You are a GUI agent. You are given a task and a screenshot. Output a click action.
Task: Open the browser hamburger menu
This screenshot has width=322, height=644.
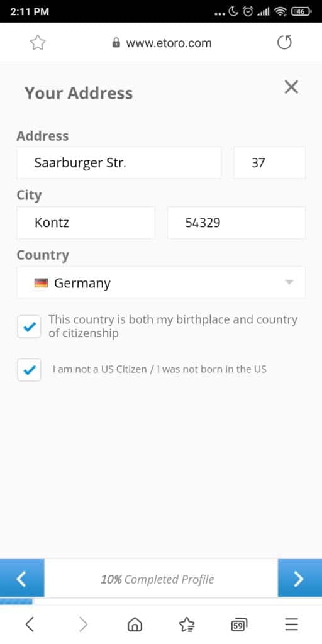point(292,625)
